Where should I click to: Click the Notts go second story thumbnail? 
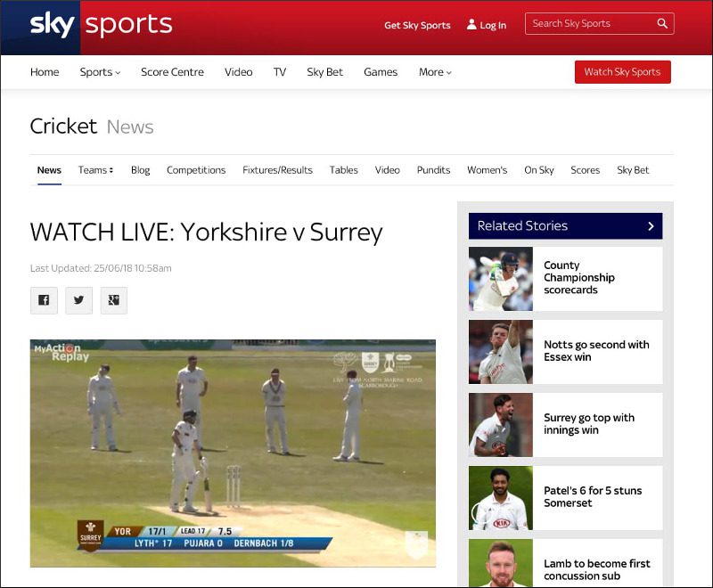click(501, 352)
